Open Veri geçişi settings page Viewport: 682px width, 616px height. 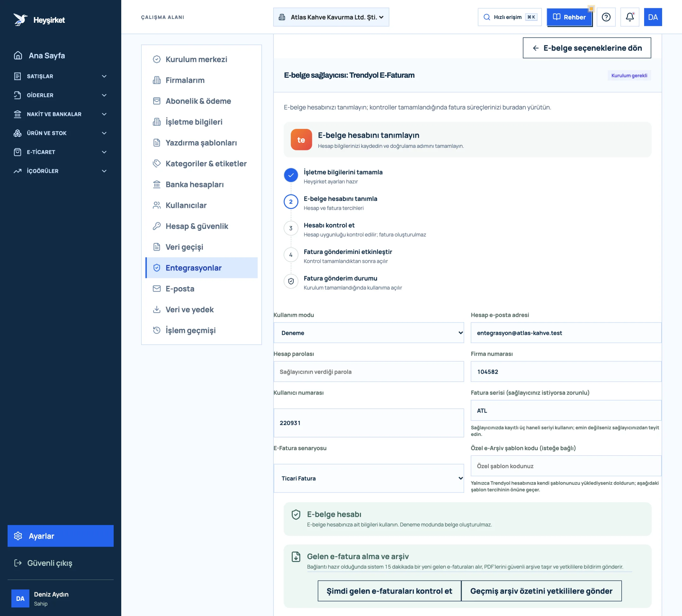(x=202, y=247)
